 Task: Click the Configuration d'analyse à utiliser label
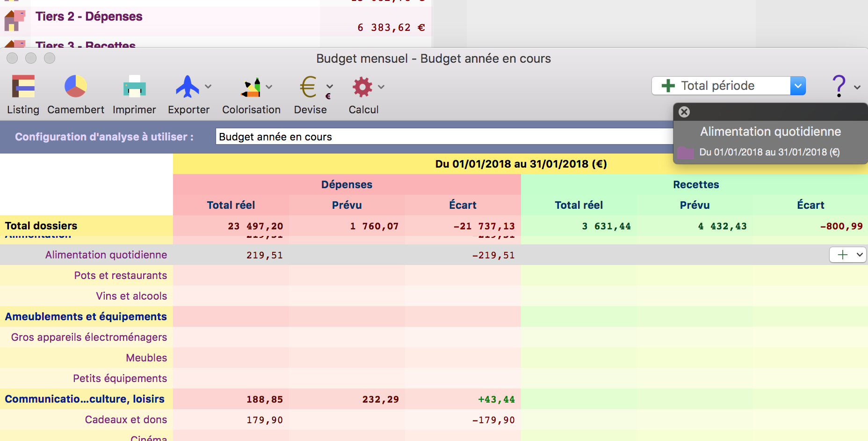click(x=104, y=137)
